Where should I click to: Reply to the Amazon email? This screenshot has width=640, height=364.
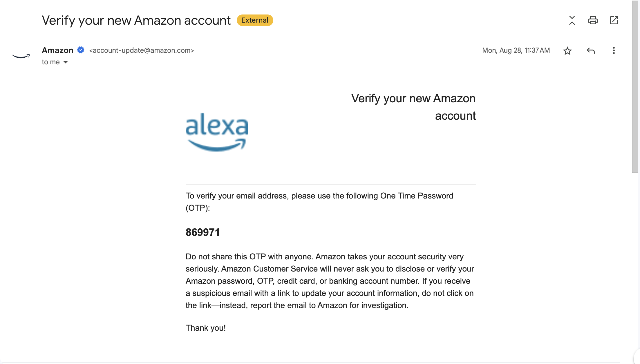click(x=591, y=51)
